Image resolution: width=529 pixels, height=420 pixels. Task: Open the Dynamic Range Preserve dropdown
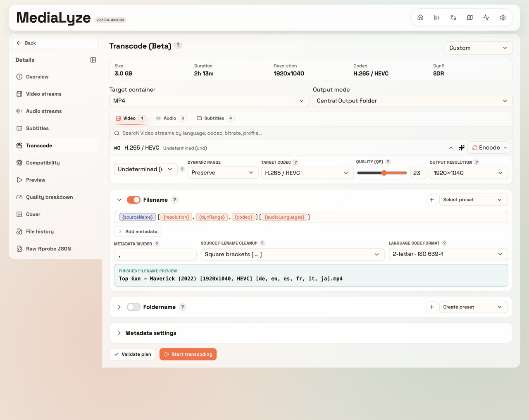coord(223,173)
